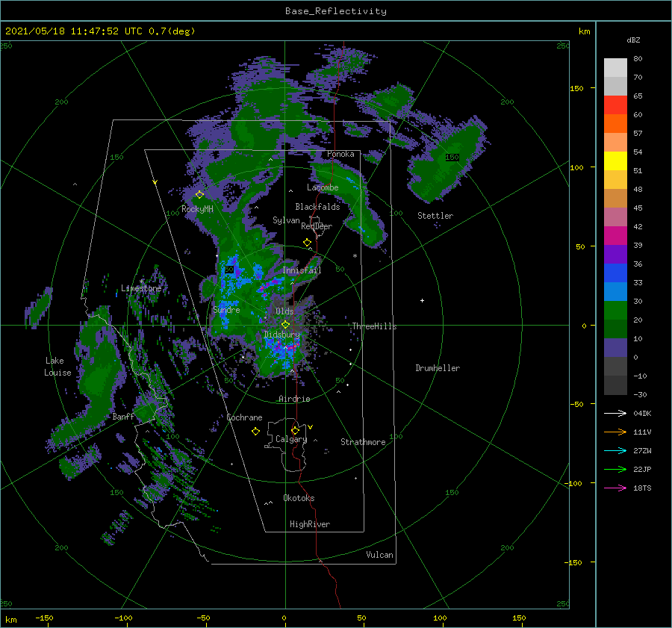Click the Innisfail city label

click(x=302, y=270)
